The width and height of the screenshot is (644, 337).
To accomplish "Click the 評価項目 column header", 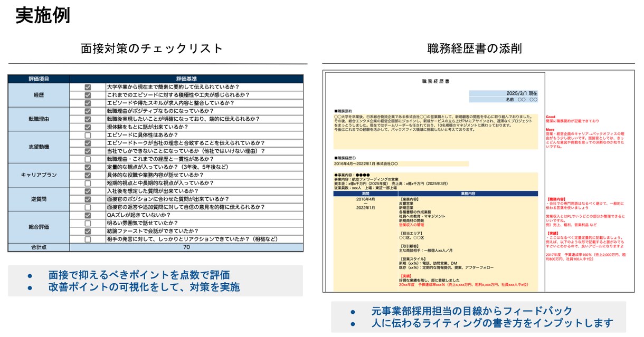I will click(39, 79).
